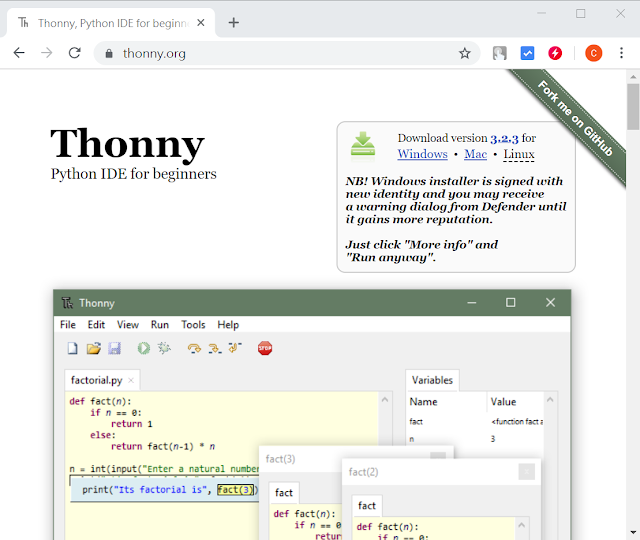Click the Variables panel scroll up arrow
Image resolution: width=640 pixels, height=540 pixels.
[x=550, y=400]
